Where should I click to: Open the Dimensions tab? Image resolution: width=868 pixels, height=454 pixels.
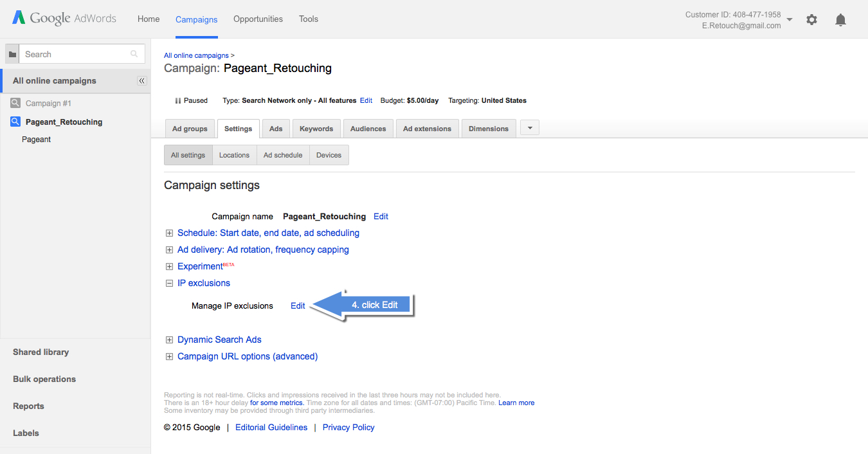[489, 129]
